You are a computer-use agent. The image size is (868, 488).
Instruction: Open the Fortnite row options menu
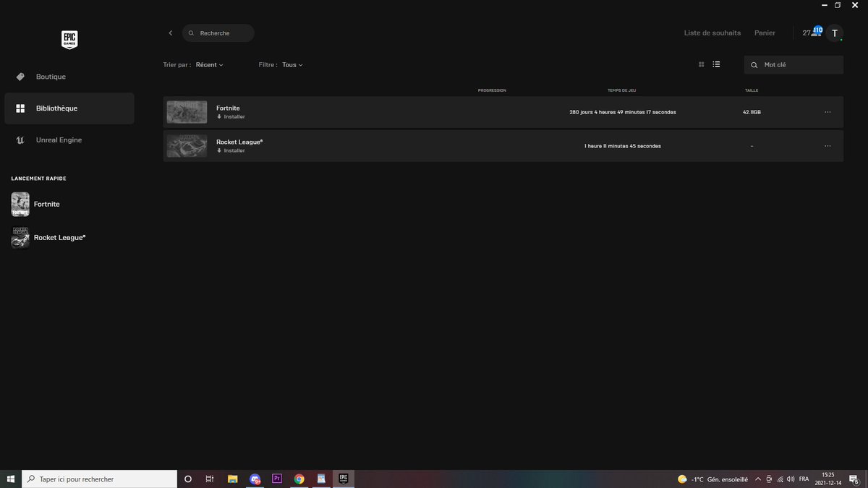click(x=827, y=112)
